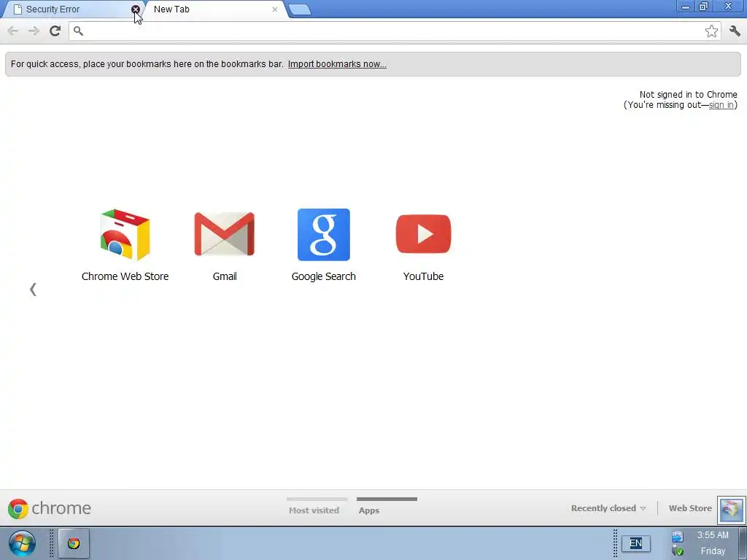Bookmark this page with the star icon
The width and height of the screenshot is (747, 560).
711,31
